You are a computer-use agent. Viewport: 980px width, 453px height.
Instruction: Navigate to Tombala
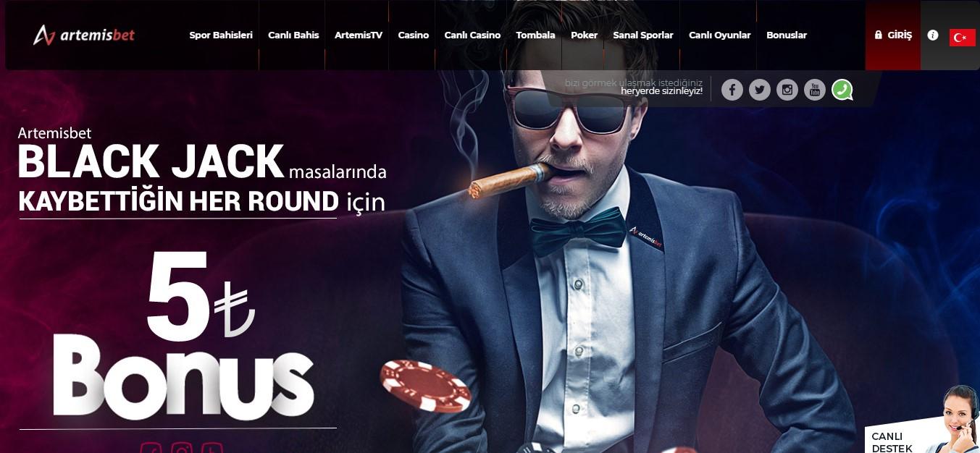(x=536, y=35)
